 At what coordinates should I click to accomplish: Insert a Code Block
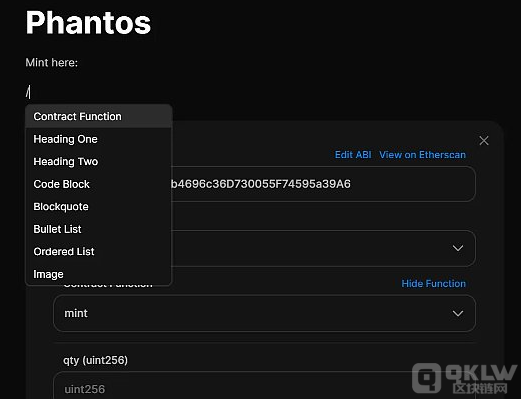click(x=99, y=184)
